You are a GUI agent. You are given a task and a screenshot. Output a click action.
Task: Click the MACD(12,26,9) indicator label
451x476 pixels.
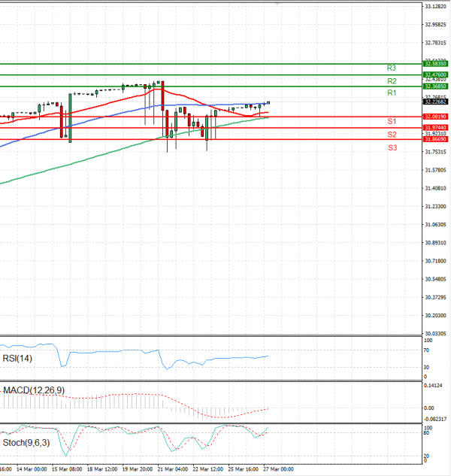pyautogui.click(x=34, y=390)
